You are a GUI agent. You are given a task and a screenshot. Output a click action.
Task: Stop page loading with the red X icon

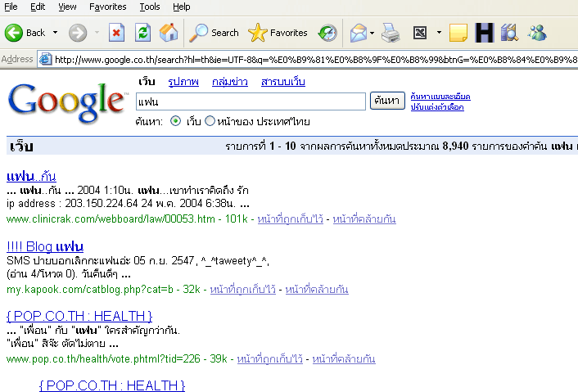pos(116,33)
